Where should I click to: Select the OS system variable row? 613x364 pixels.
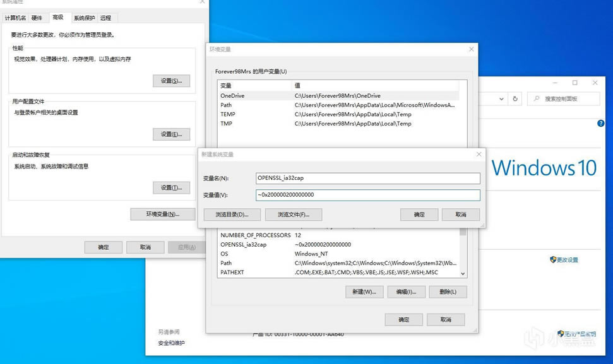[x=338, y=254]
